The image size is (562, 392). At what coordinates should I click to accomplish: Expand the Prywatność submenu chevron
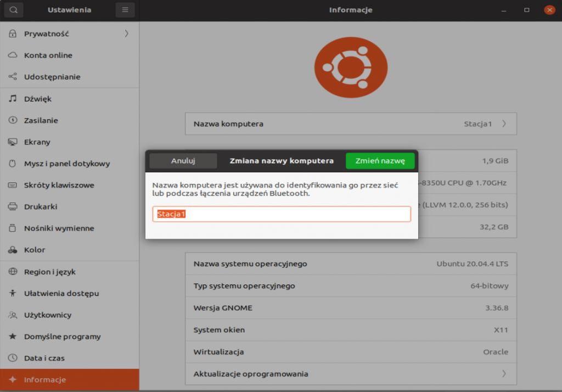pyautogui.click(x=127, y=33)
